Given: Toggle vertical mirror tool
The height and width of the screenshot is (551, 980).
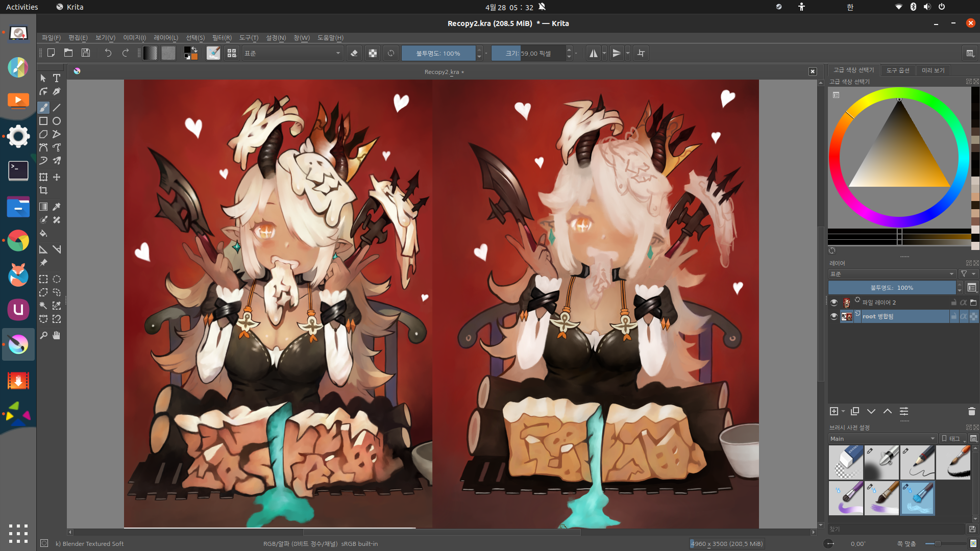Looking at the screenshot, I should [617, 53].
